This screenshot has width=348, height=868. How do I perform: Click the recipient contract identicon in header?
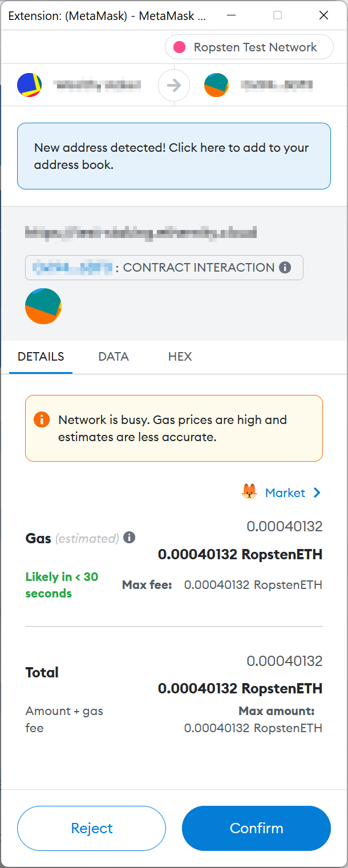coord(216,85)
